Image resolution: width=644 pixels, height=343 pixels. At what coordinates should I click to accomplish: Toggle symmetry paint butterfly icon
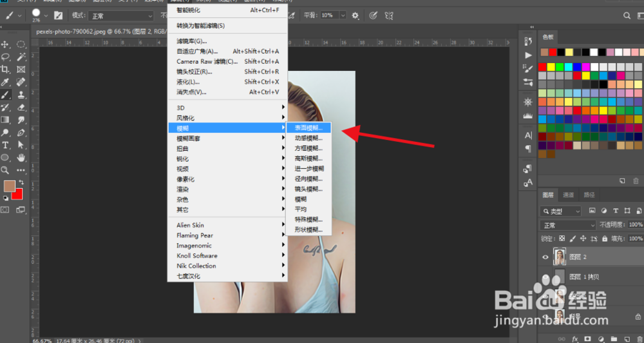[x=389, y=15]
